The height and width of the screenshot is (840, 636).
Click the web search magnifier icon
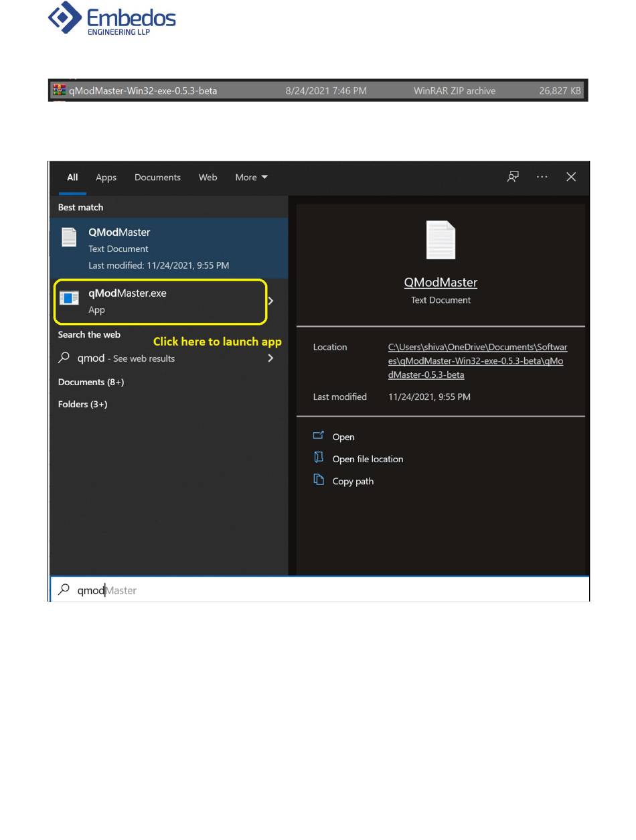(x=64, y=358)
